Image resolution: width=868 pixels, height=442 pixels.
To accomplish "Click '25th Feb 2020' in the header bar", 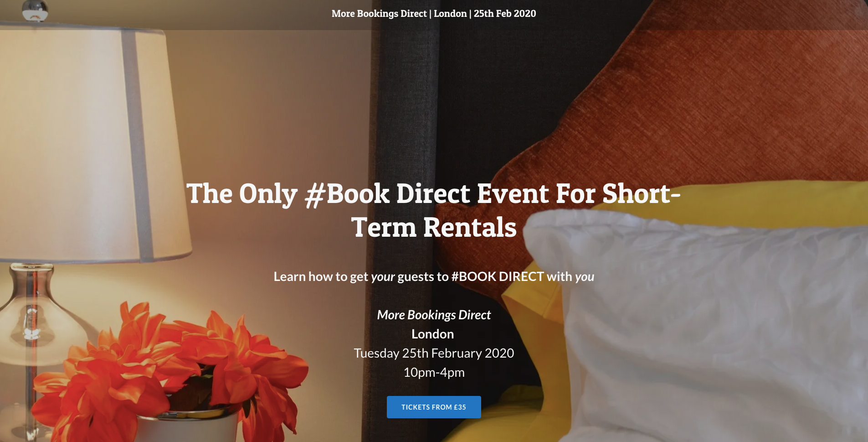I will coord(505,14).
